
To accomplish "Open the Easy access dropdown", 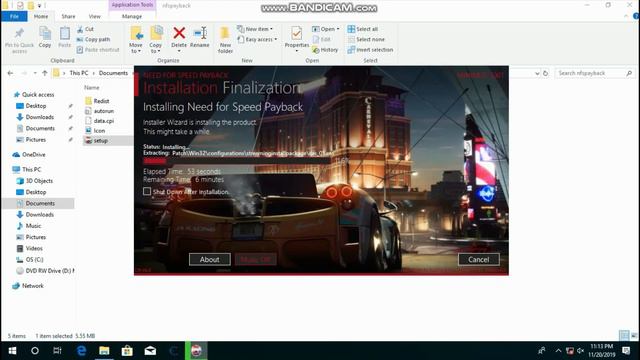I will pyautogui.click(x=257, y=39).
